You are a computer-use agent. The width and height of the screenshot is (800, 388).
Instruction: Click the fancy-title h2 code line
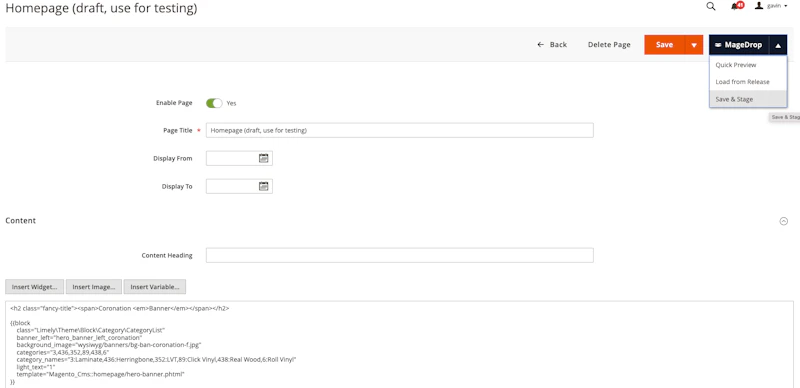point(120,308)
